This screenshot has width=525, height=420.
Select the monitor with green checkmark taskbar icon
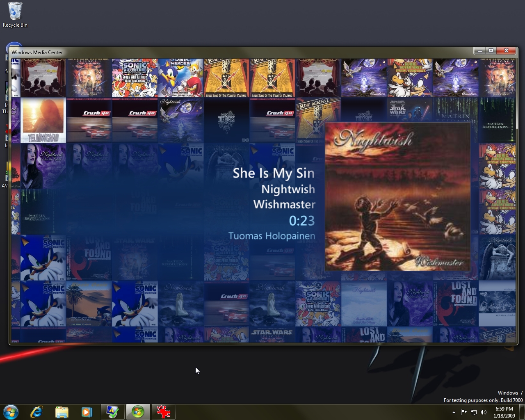pyautogui.click(x=112, y=412)
